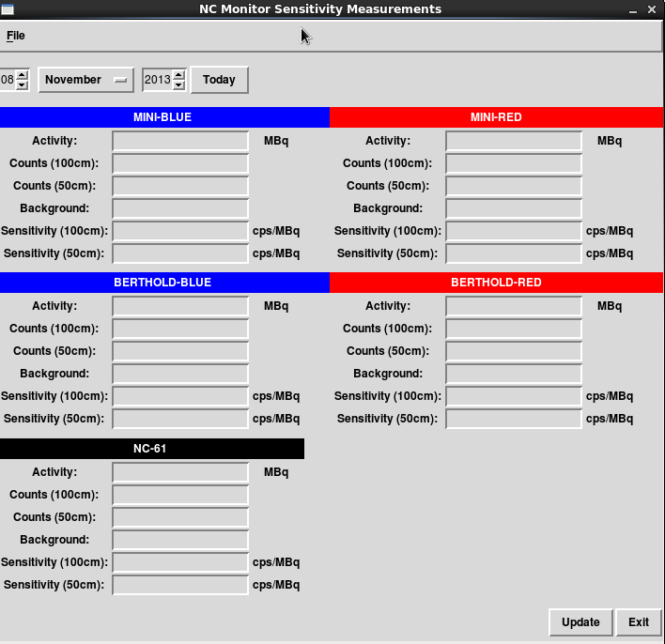Click the Exit button
Image resolution: width=665 pixels, height=644 pixels.
coord(639,622)
